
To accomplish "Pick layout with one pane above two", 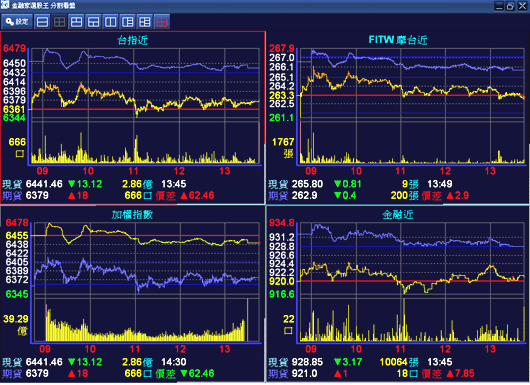I will pos(94,22).
